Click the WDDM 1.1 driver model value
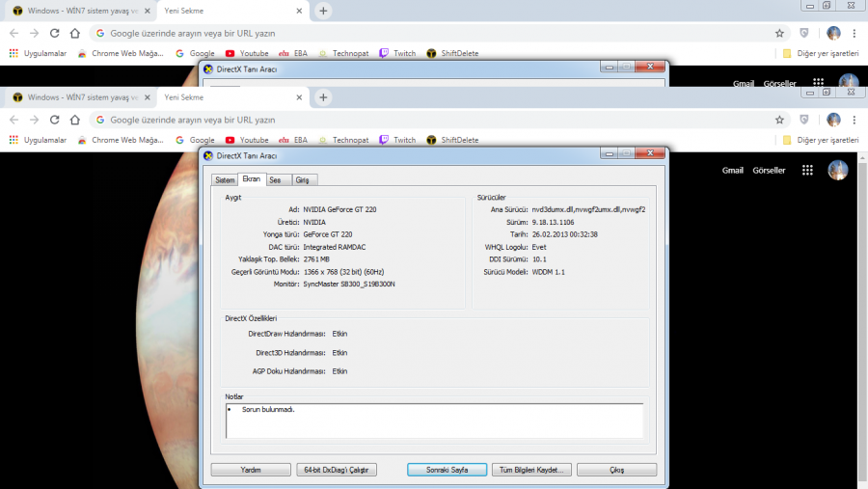Screen dimensions: 868x489 point(548,272)
